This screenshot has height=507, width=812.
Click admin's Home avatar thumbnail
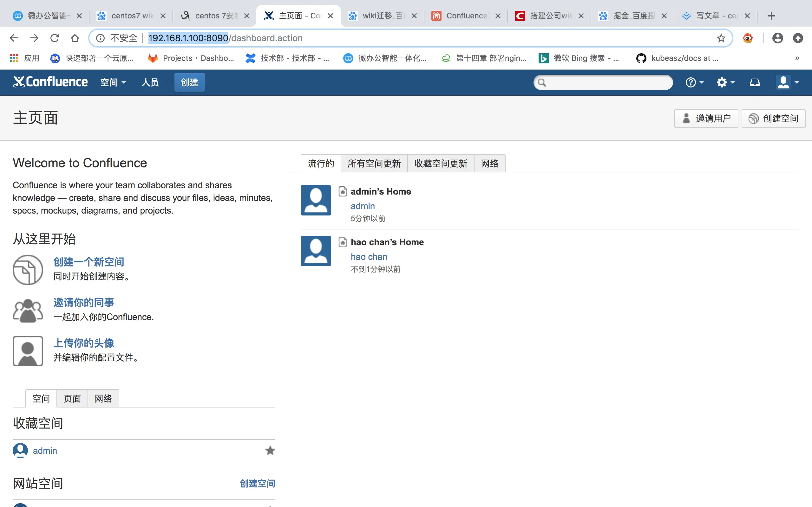(x=315, y=200)
